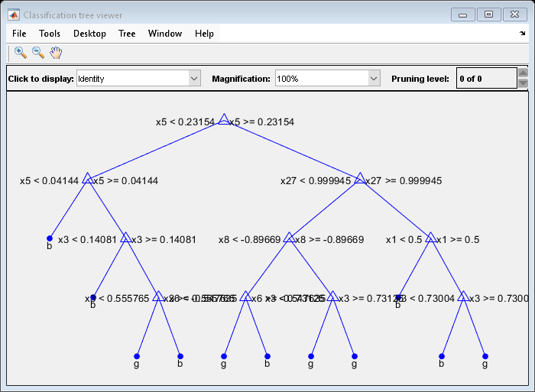Click the root node triangle x5 < 0.23154
535x392 pixels.
coord(223,119)
